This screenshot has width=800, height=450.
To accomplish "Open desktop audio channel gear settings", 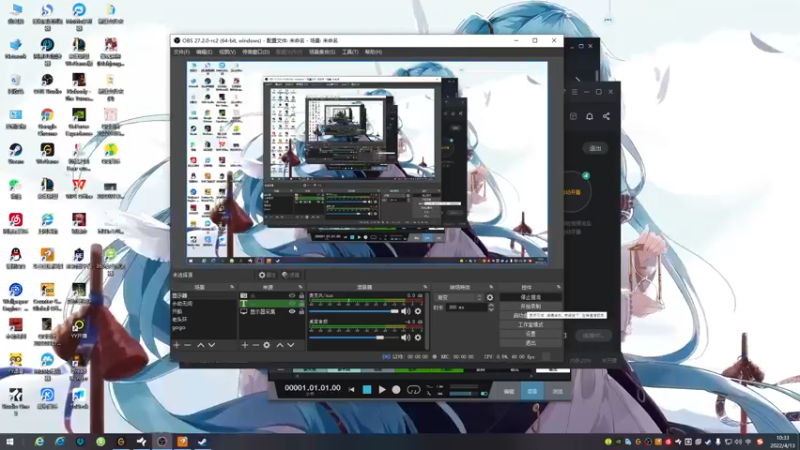I will [418, 337].
